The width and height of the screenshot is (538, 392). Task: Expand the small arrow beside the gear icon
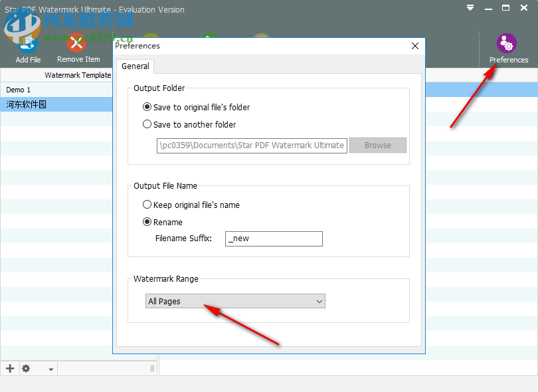click(50, 369)
